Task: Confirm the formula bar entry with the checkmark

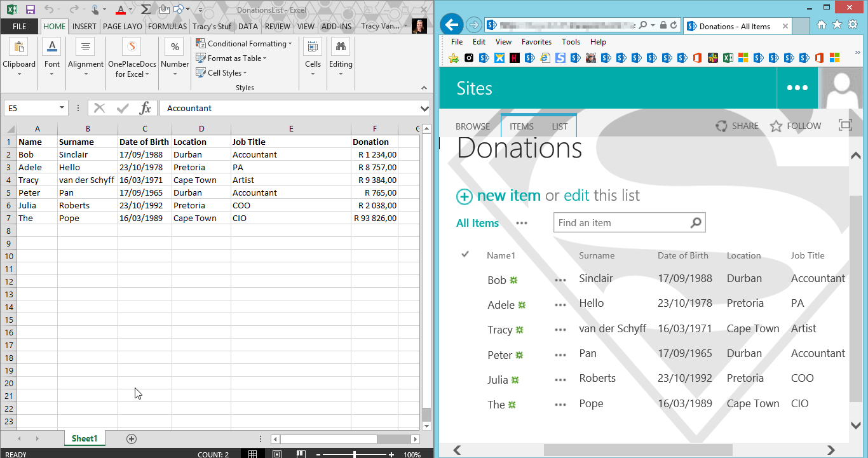Action: pos(123,108)
